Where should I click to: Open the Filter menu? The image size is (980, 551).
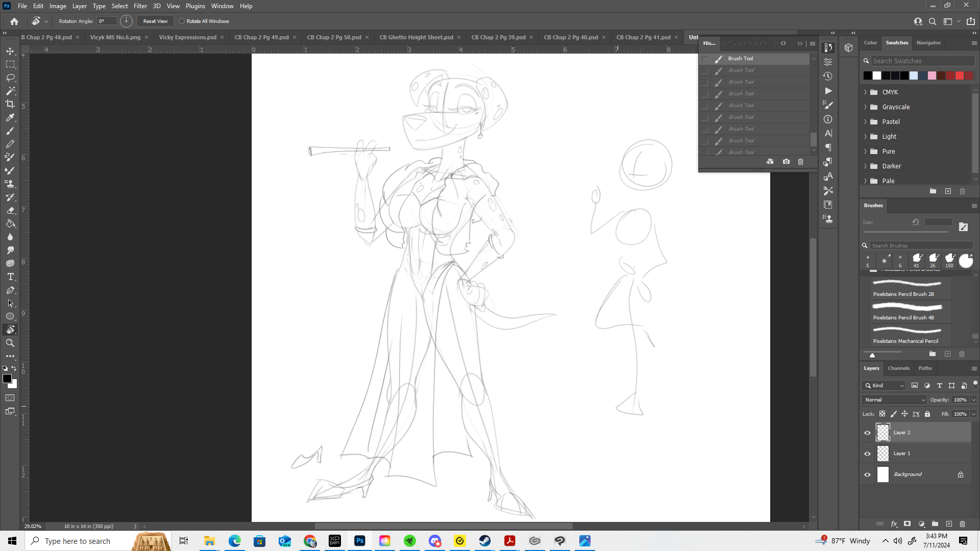pyautogui.click(x=140, y=6)
